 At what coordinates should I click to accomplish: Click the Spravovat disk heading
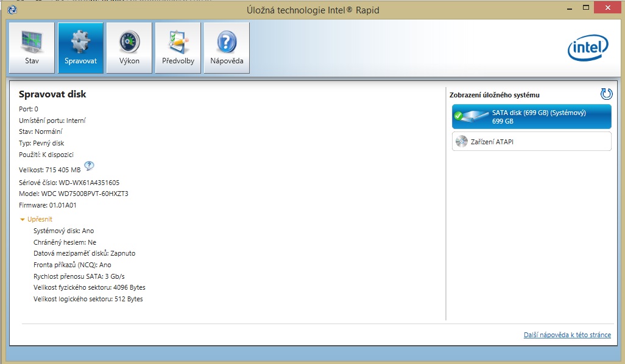click(x=52, y=94)
